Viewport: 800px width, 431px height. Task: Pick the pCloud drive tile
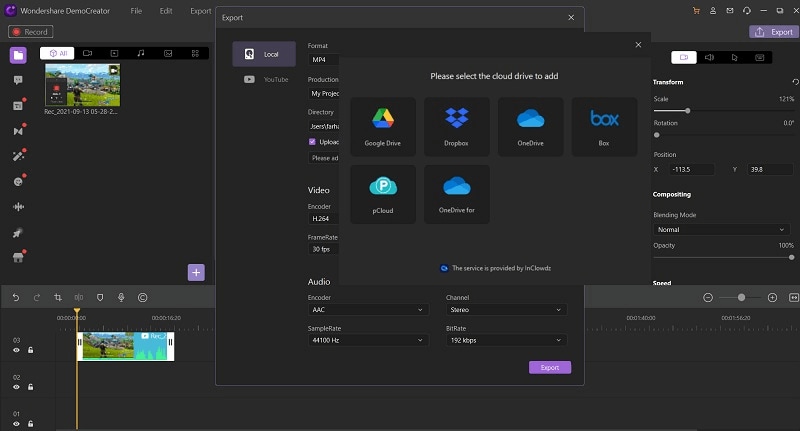point(383,194)
